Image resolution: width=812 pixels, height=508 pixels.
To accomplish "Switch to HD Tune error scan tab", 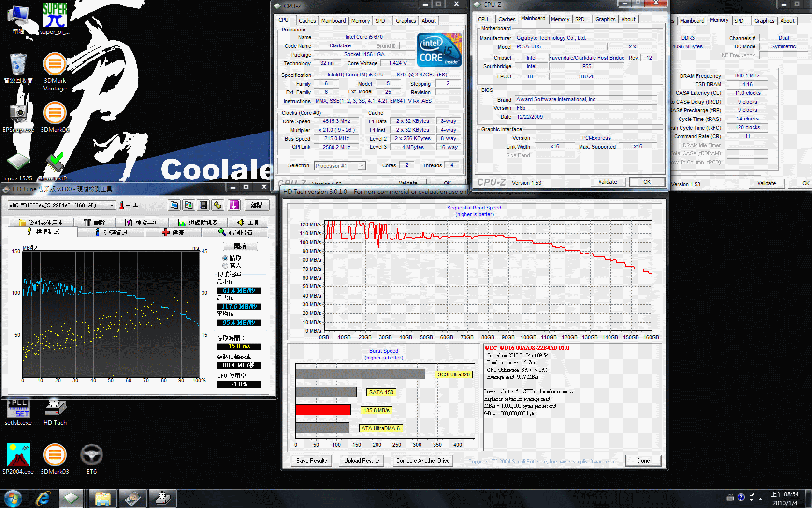I will point(235,232).
